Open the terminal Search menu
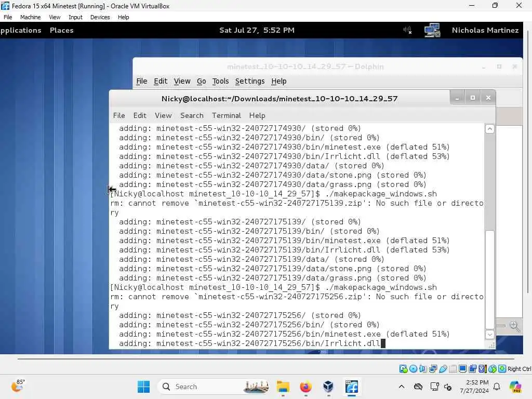 coord(192,115)
